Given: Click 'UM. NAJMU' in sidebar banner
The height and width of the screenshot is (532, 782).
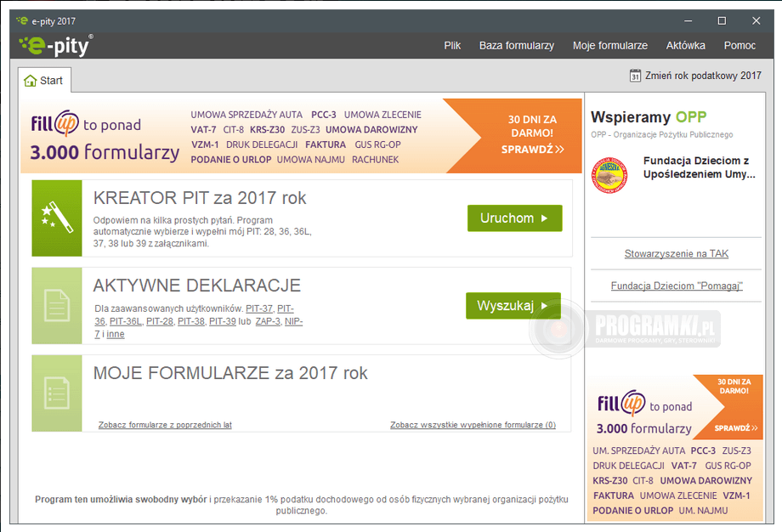Looking at the screenshot, I should [703, 511].
